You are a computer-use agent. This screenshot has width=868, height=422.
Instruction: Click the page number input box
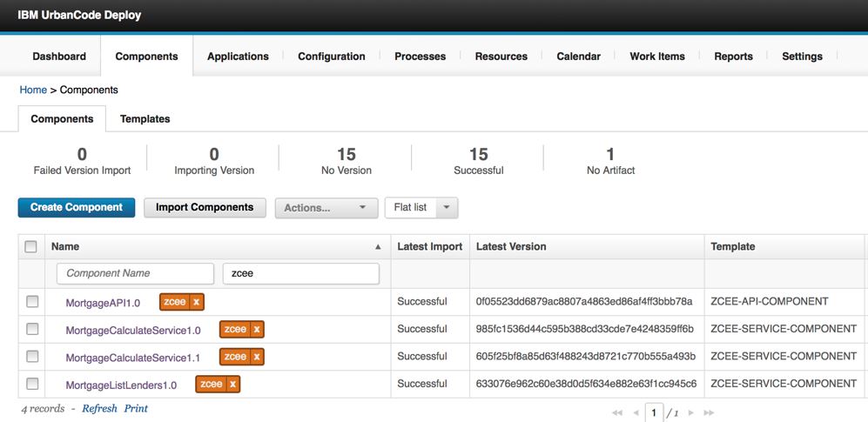(654, 412)
